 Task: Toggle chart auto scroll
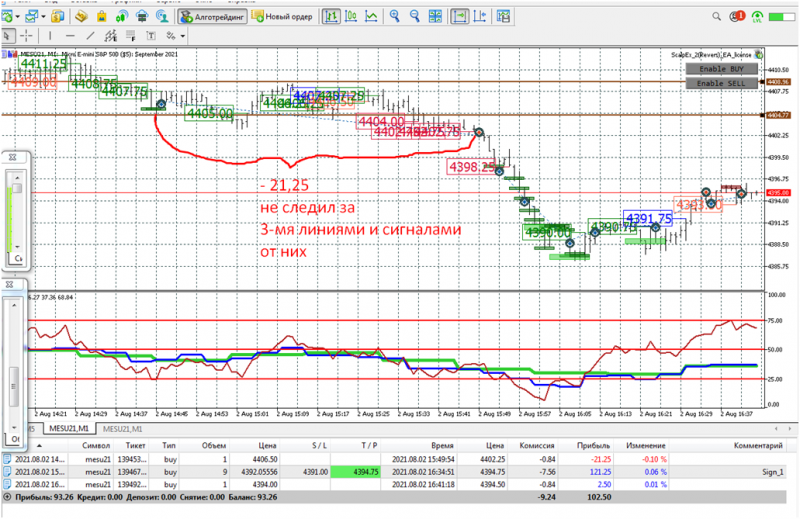[x=459, y=17]
